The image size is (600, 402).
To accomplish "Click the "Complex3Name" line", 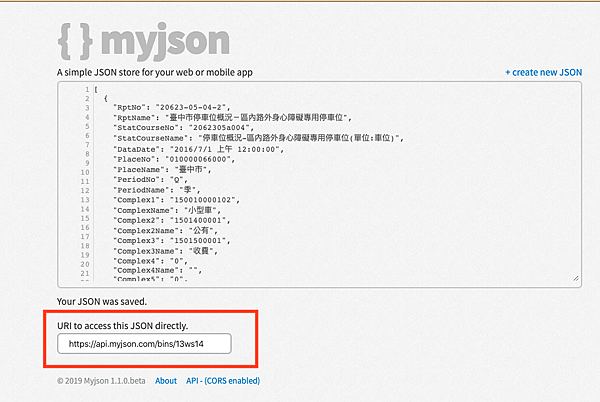I will (x=165, y=251).
